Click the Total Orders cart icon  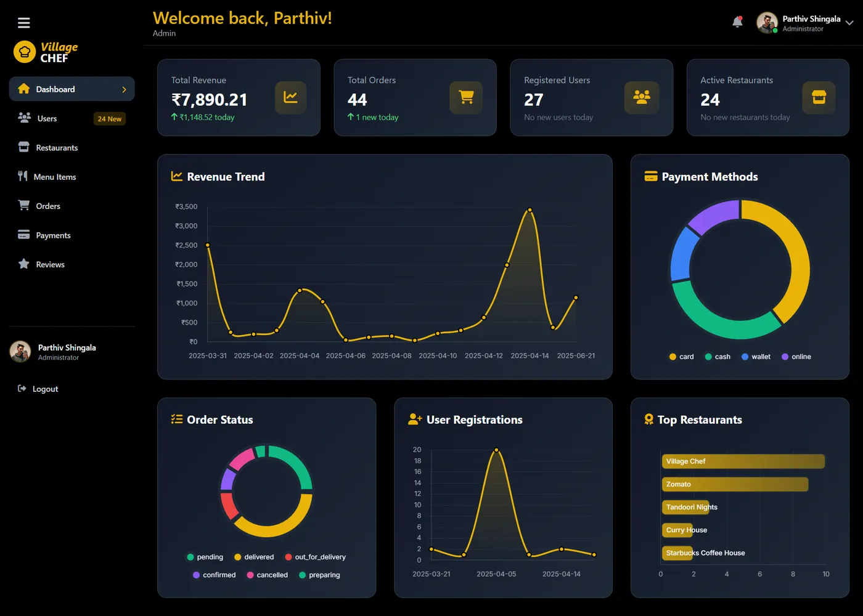(466, 97)
